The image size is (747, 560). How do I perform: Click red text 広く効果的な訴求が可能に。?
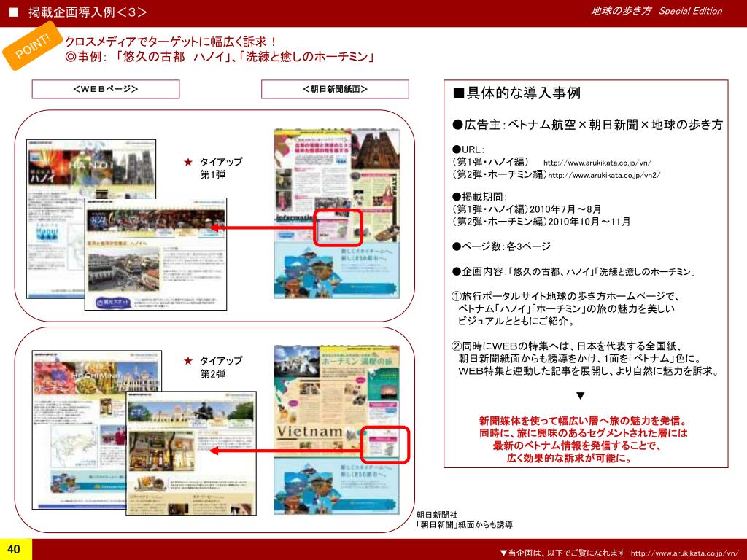(570, 459)
